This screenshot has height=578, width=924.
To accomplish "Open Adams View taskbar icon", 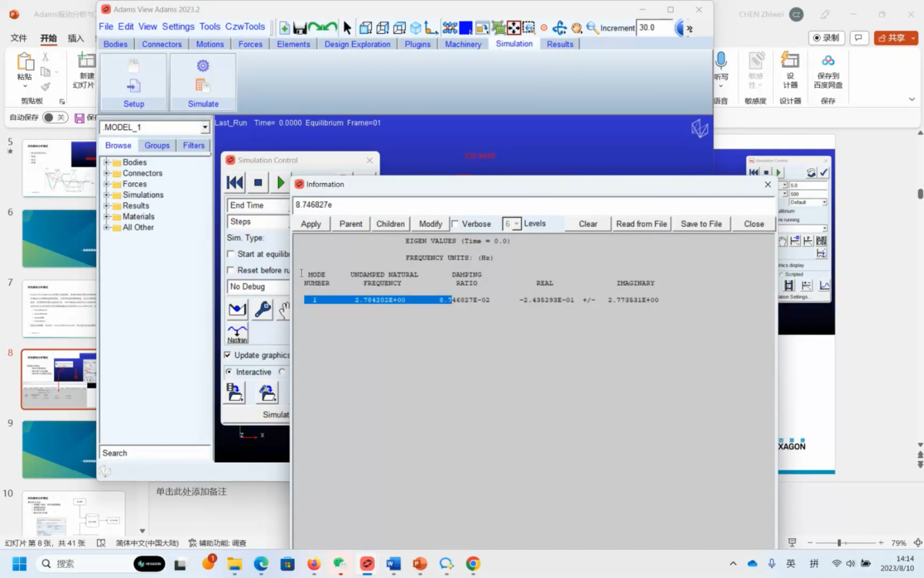I will [x=367, y=564].
